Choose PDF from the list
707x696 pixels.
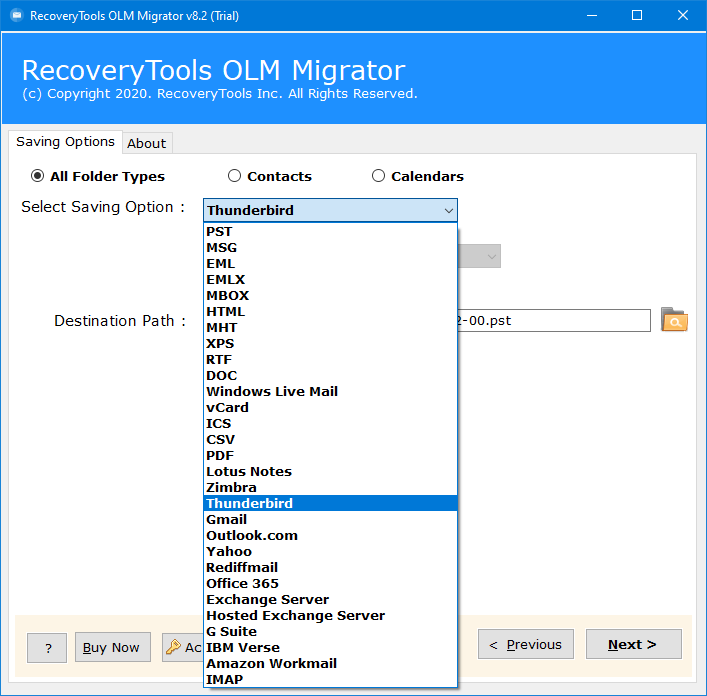coord(330,456)
